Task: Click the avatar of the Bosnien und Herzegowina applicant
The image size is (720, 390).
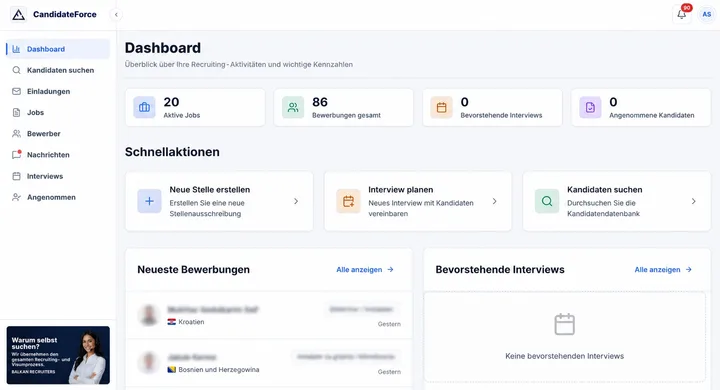Action: [x=149, y=362]
